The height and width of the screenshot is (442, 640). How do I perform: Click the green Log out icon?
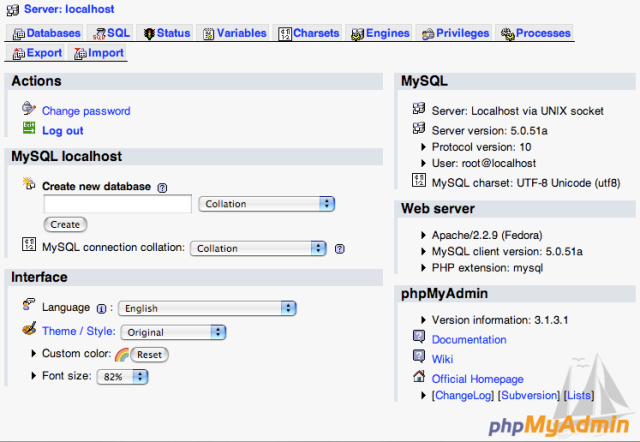click(x=29, y=128)
